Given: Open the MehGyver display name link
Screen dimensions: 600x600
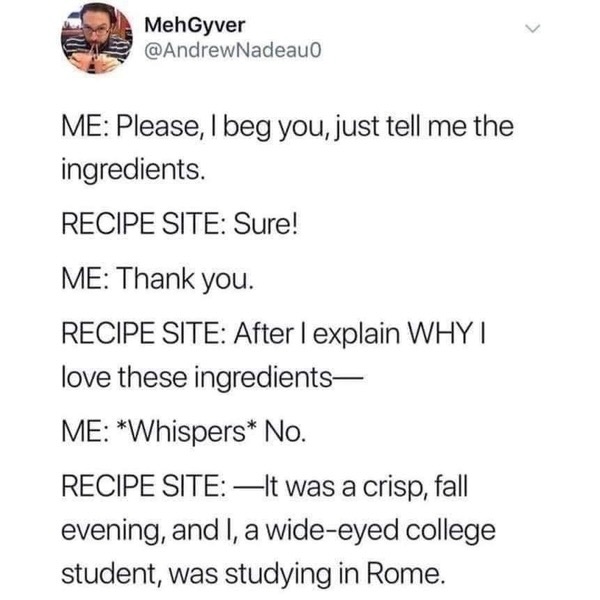Looking at the screenshot, I should 186,24.
